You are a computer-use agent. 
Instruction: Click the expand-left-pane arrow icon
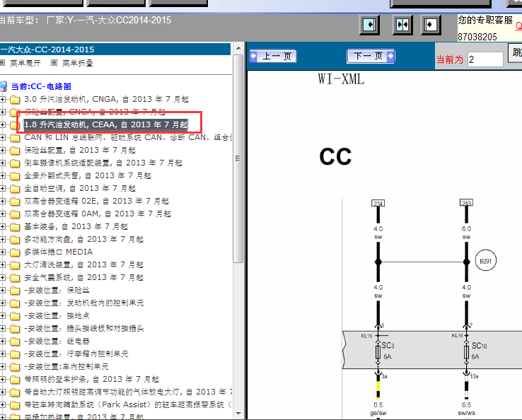pyautogui.click(x=431, y=25)
